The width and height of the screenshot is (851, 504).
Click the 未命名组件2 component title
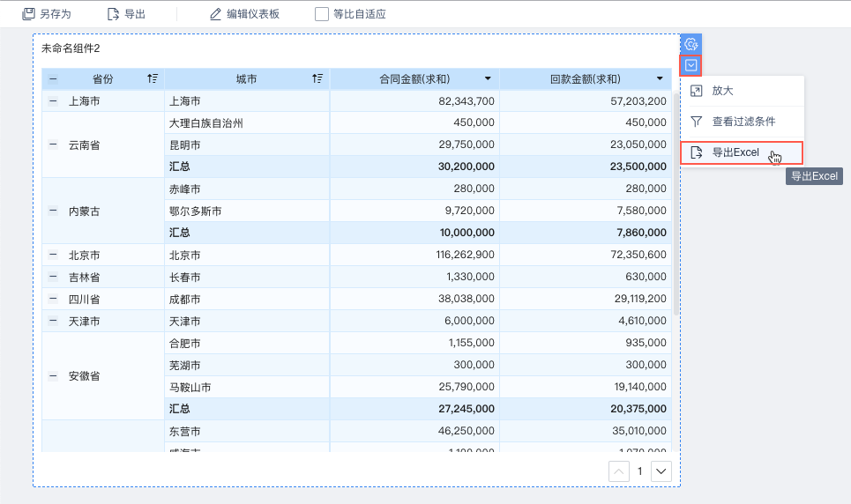[x=71, y=48]
